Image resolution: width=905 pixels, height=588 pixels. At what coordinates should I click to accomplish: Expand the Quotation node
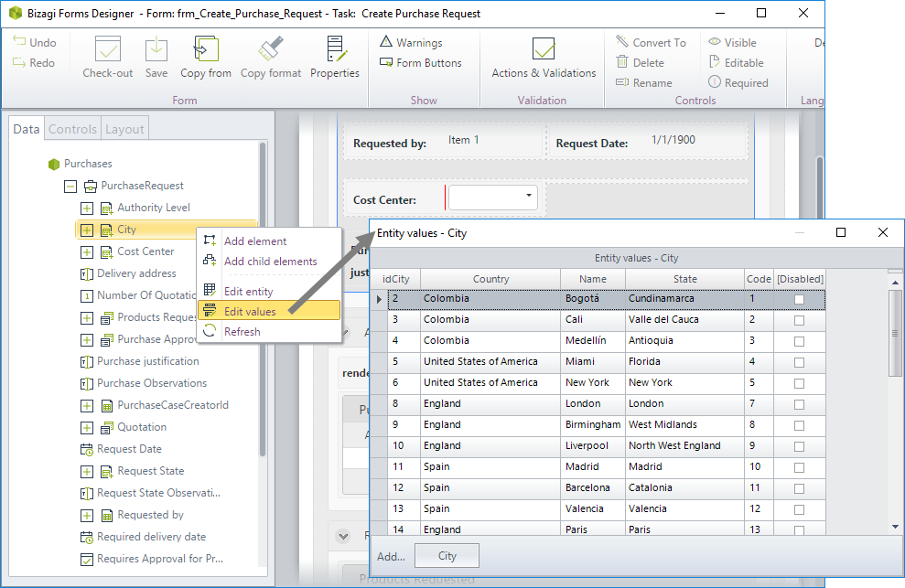tap(87, 428)
